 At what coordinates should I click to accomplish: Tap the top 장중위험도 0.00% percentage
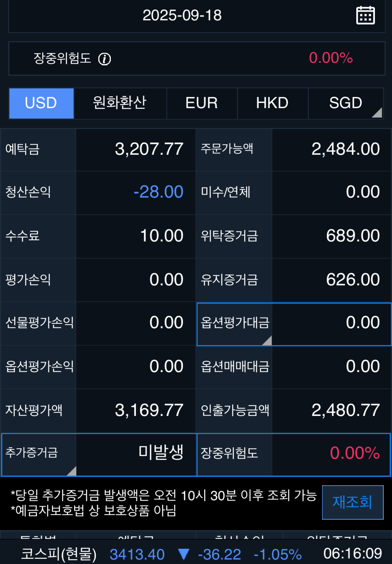coord(331,58)
